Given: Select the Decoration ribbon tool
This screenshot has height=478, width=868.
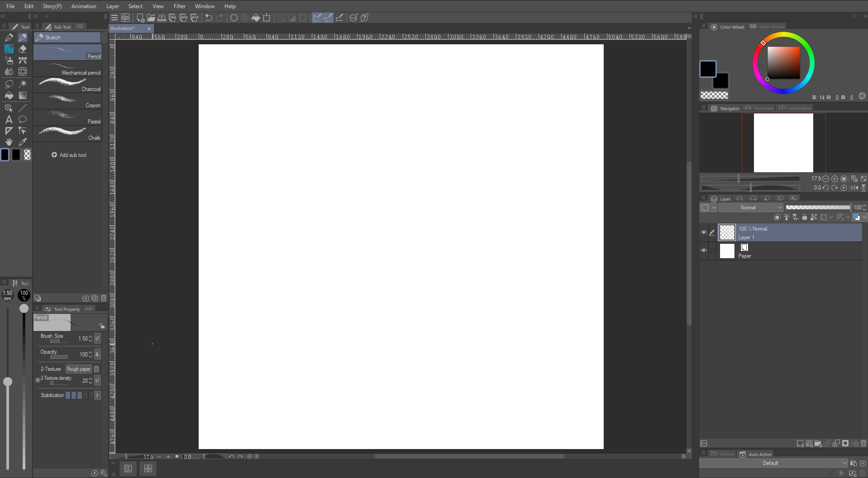Looking at the screenshot, I should [x=23, y=60].
